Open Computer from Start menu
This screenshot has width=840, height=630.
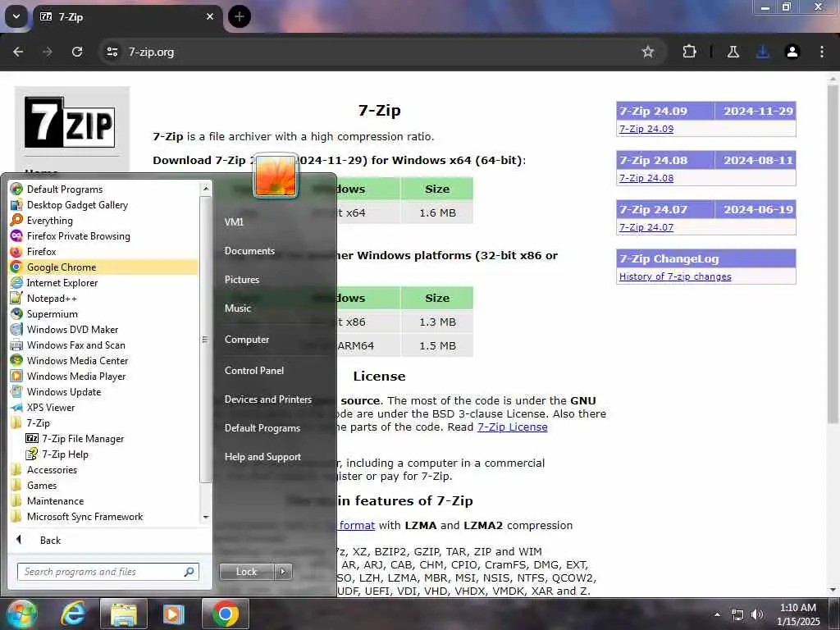247,339
